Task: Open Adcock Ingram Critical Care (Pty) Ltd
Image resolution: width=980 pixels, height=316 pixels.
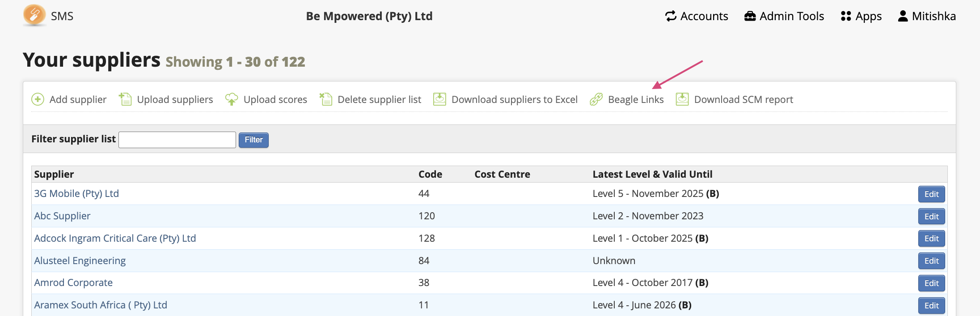Action: (x=115, y=238)
